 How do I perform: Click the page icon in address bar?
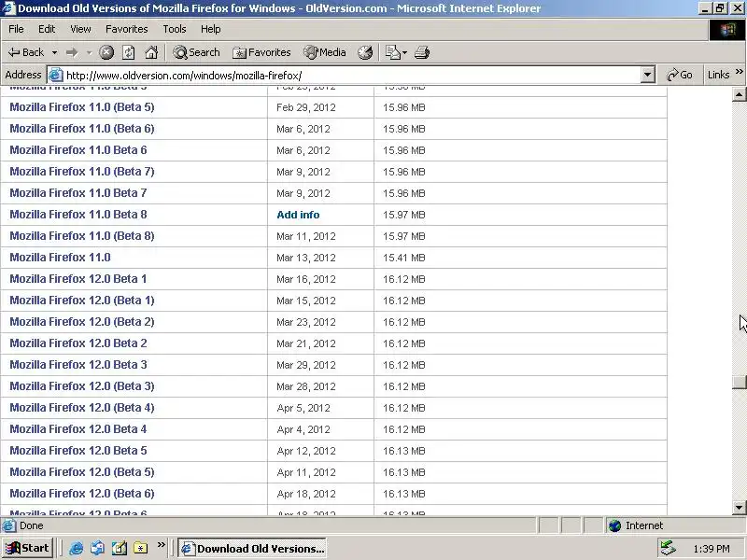tap(56, 75)
